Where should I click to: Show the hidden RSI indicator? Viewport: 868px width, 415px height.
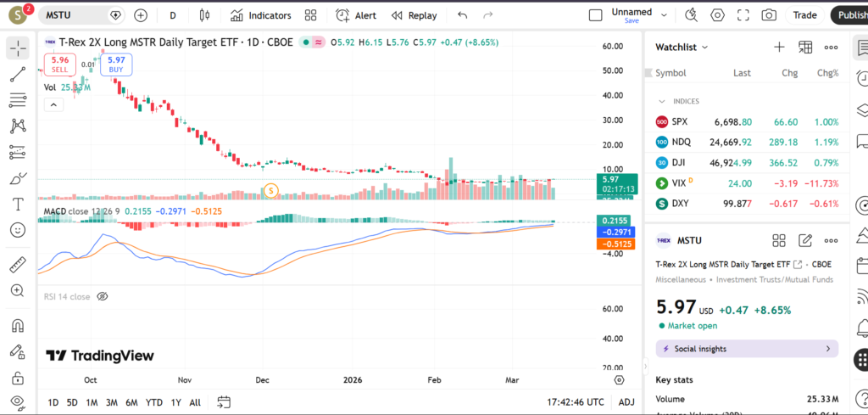pos(103,296)
